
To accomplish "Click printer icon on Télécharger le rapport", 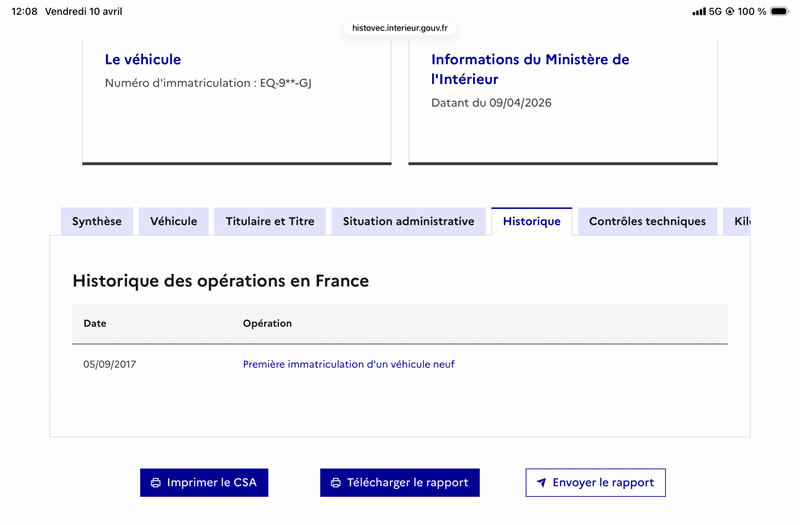I will pos(336,483).
